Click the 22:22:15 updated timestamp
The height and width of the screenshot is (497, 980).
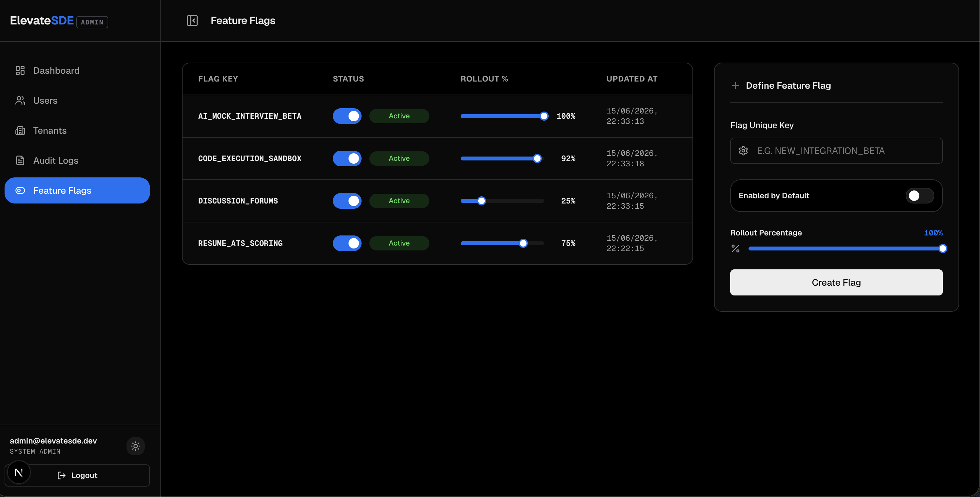625,248
